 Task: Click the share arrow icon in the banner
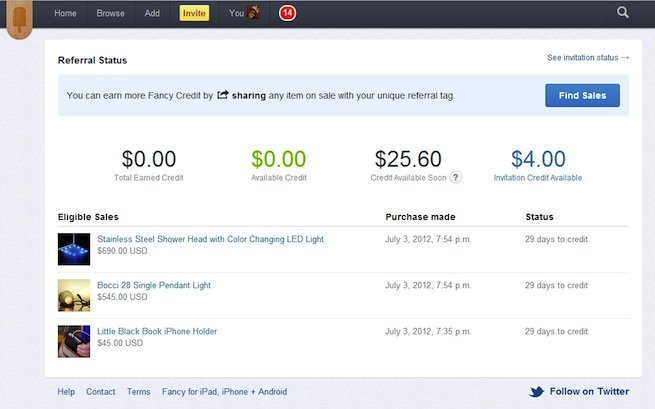(223, 95)
